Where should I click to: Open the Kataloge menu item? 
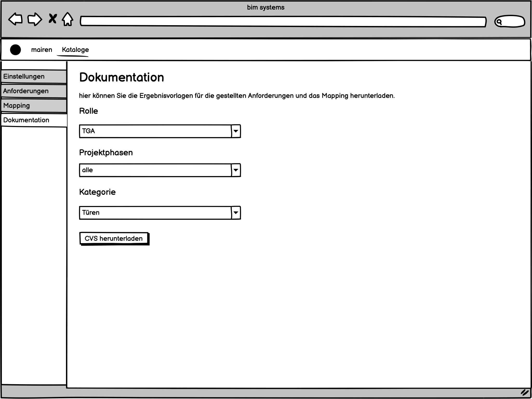[x=75, y=50]
